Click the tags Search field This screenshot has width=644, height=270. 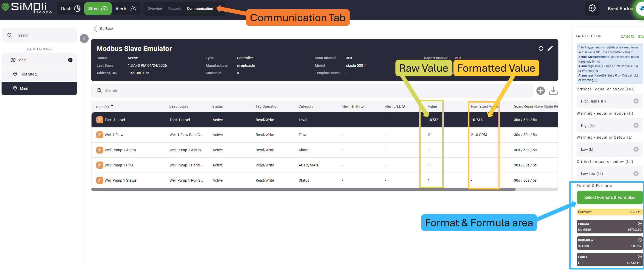(x=309, y=91)
